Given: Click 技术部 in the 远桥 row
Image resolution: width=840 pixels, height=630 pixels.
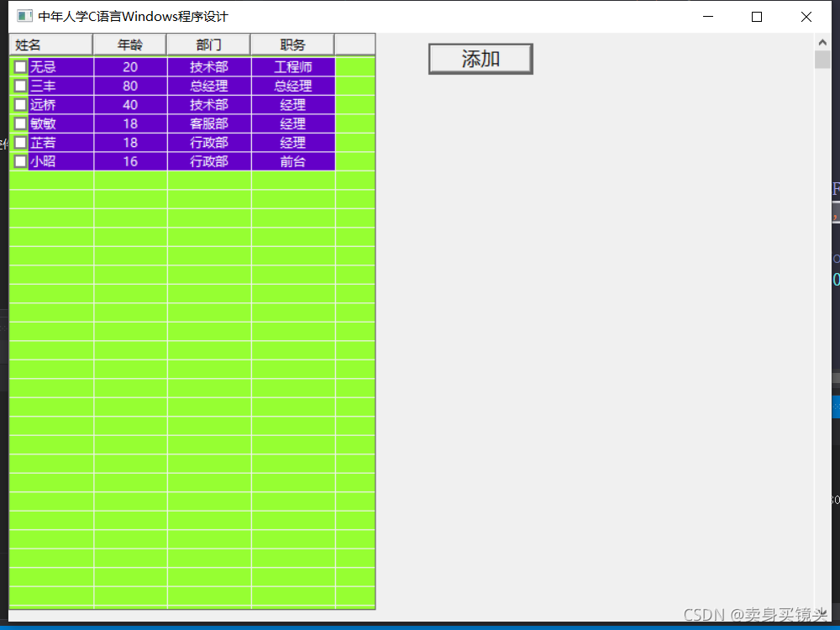Looking at the screenshot, I should point(209,104).
